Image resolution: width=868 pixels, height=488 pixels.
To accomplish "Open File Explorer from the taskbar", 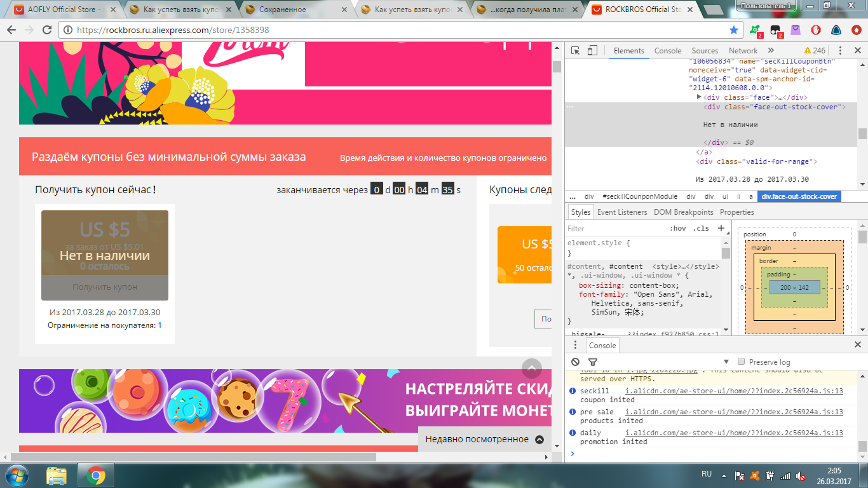I will point(57,475).
